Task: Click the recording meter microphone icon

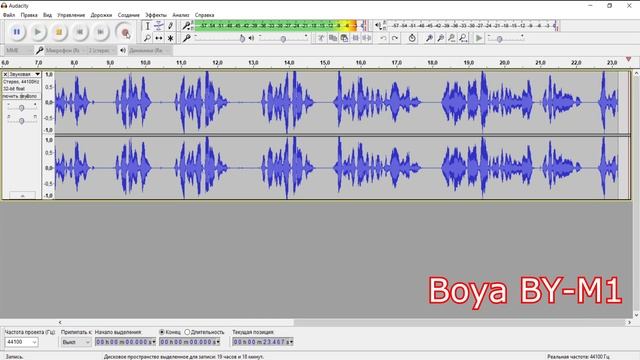Action: point(187,26)
